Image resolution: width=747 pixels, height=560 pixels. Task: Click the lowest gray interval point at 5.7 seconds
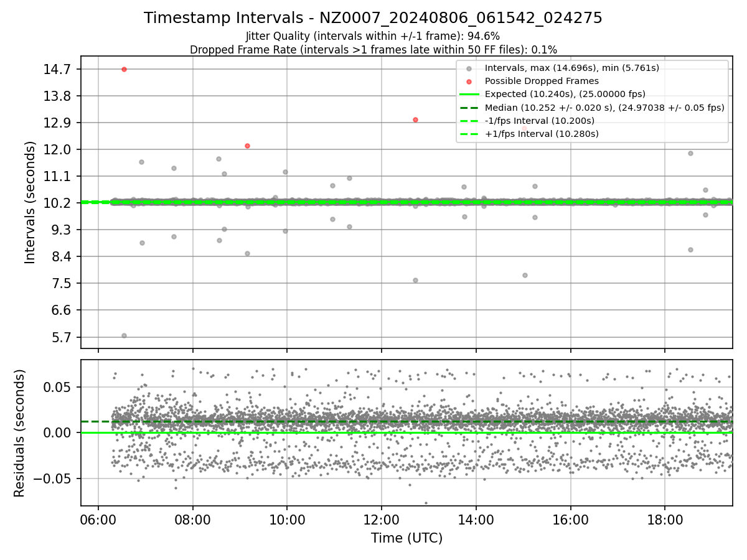(124, 335)
